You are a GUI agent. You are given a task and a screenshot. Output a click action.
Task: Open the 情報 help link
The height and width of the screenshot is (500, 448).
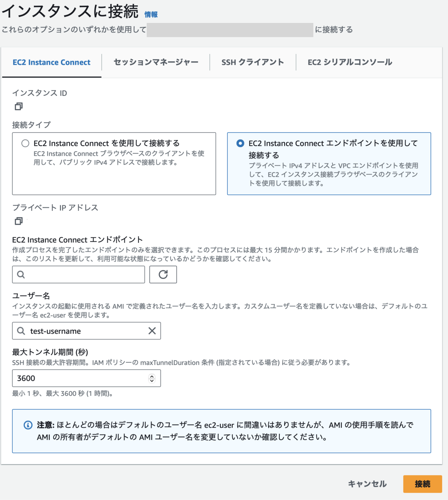pyautogui.click(x=151, y=14)
